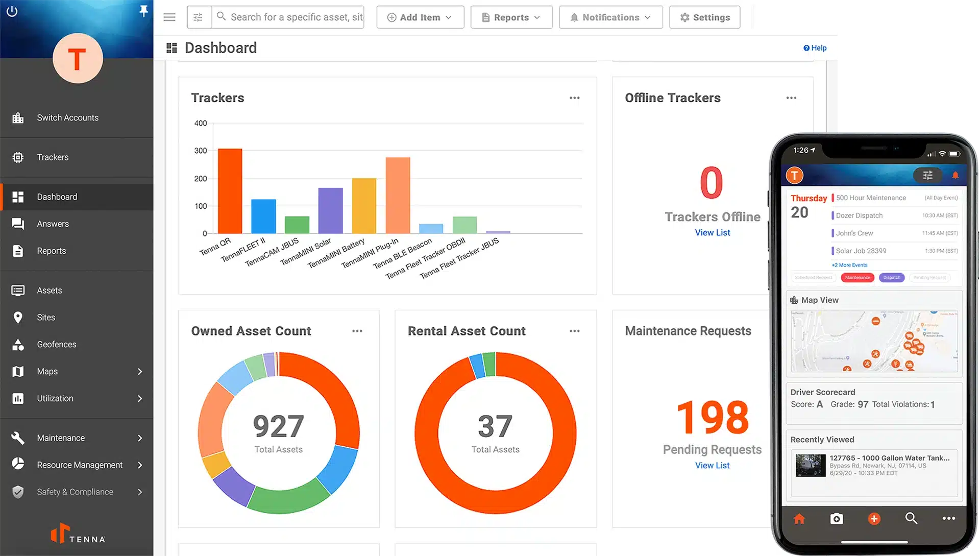Viewport: 980px width, 556px height.
Task: Click the Tenna QR bar in chart
Action: tap(230, 191)
